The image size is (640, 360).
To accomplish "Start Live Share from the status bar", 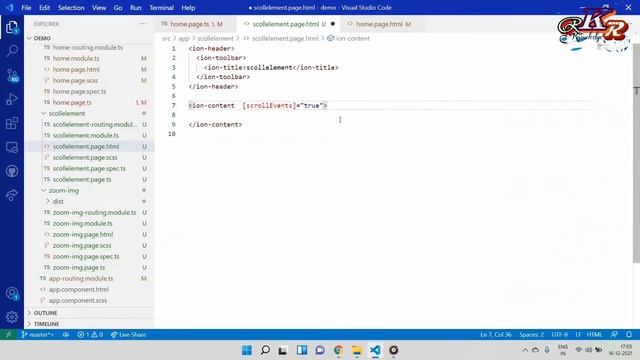I will [128, 334].
